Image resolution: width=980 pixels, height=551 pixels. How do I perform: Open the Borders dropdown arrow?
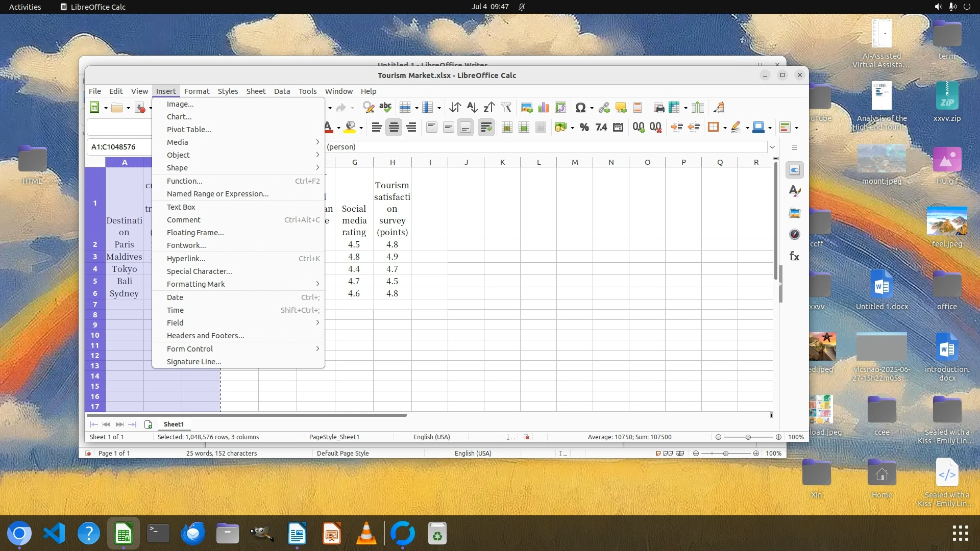725,128
